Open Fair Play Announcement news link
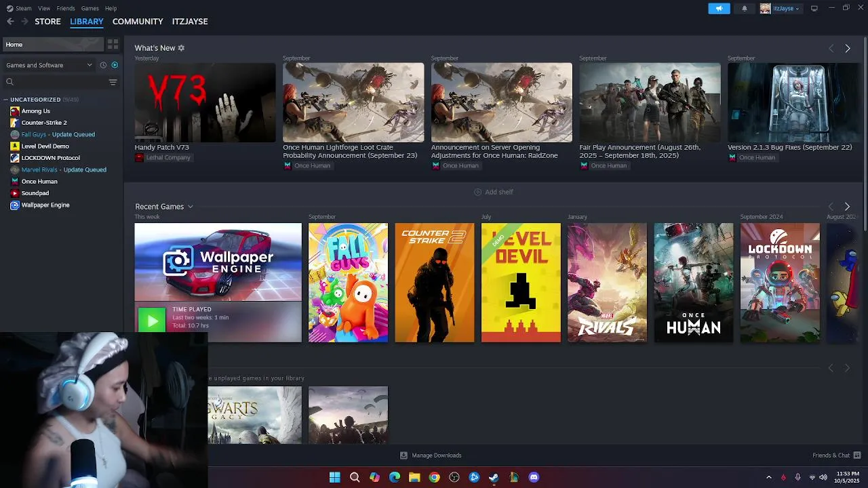Image resolution: width=868 pixels, height=488 pixels. [x=639, y=151]
